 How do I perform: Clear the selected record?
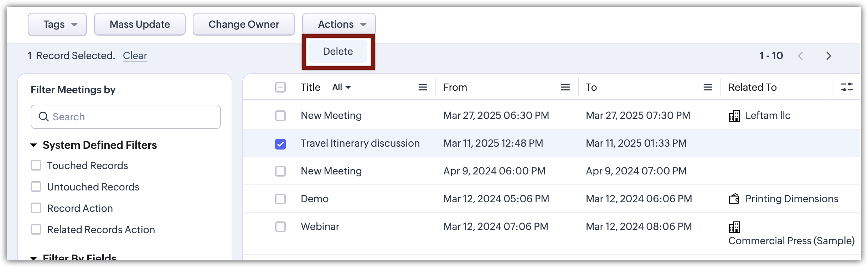point(135,56)
